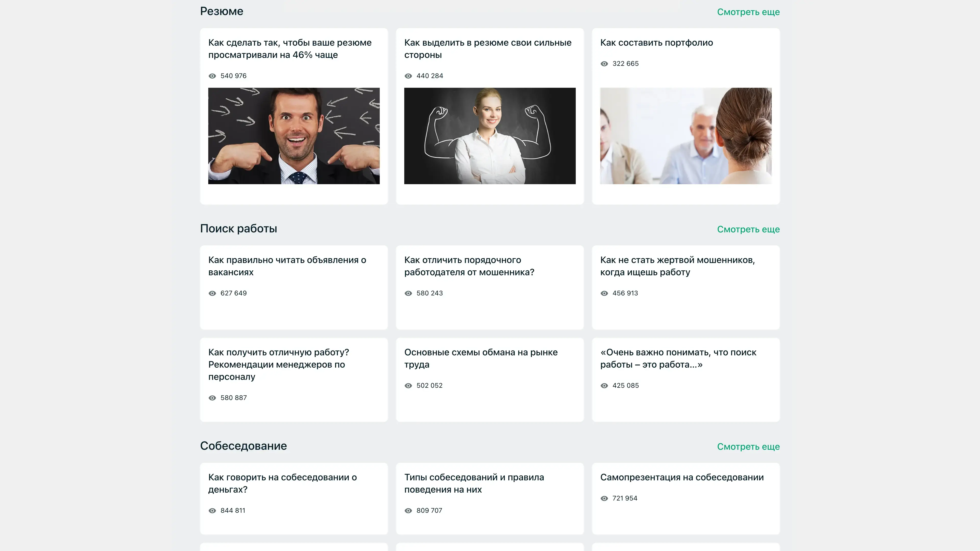Image resolution: width=980 pixels, height=551 pixels.
Task: Click the eye icon beside 322 665
Action: click(x=604, y=64)
